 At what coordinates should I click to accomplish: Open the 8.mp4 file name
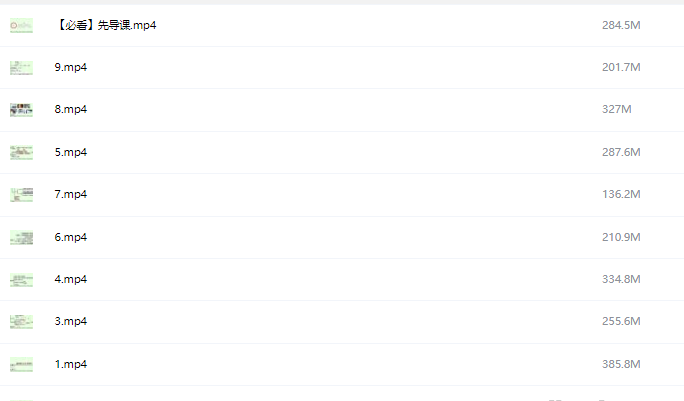(x=70, y=110)
